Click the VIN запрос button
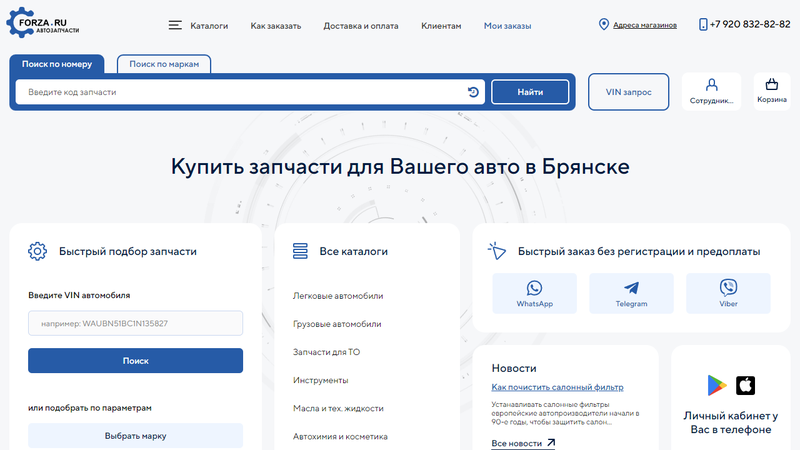The image size is (800, 450). (628, 92)
